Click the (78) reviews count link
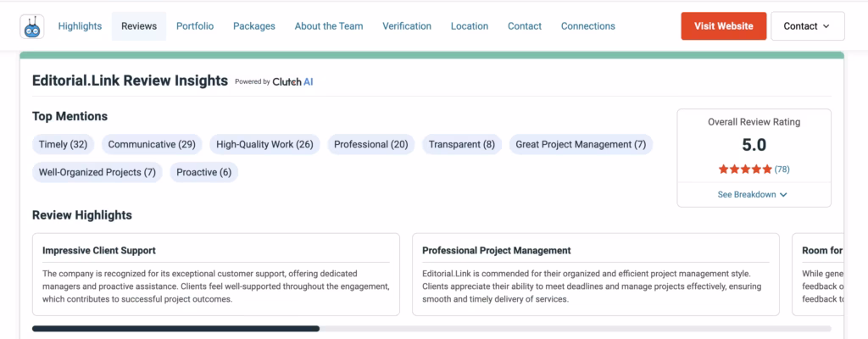Screen dimensions: 868x339 (x=782, y=169)
